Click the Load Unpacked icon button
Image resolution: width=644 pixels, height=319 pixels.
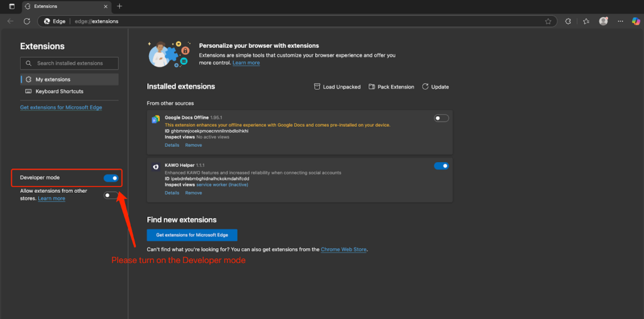317,87
